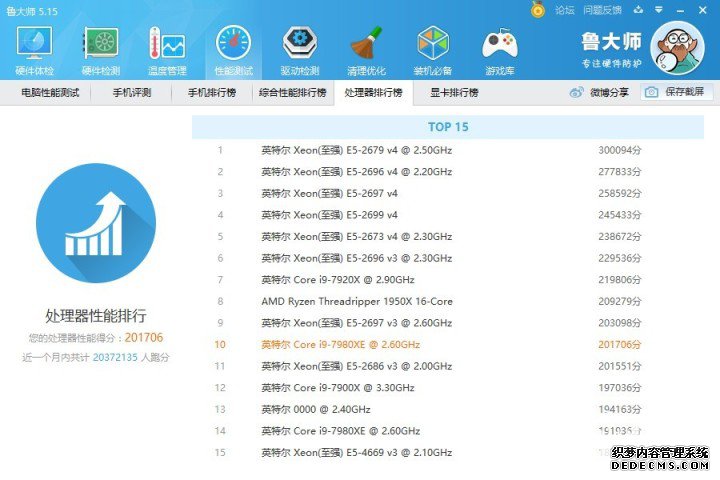The height and width of the screenshot is (480, 720).
Task: Select row Xeon E5-2697 v4
Action: (448, 193)
